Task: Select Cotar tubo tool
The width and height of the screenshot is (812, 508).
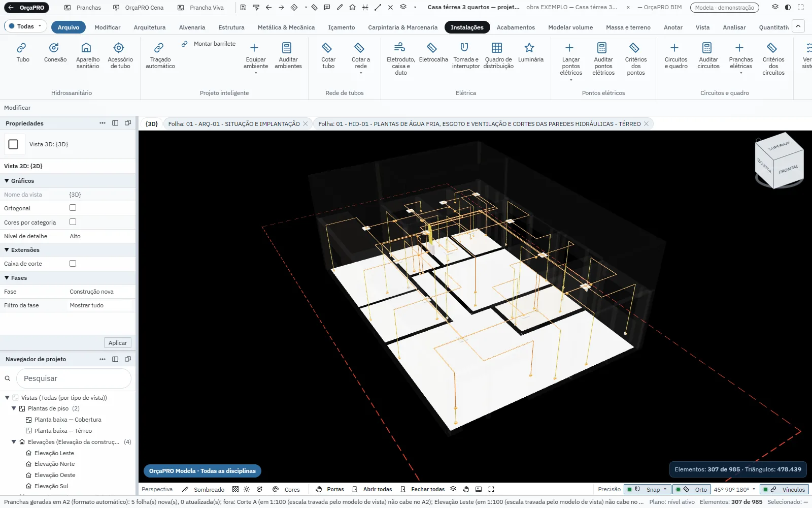Action: [328, 56]
